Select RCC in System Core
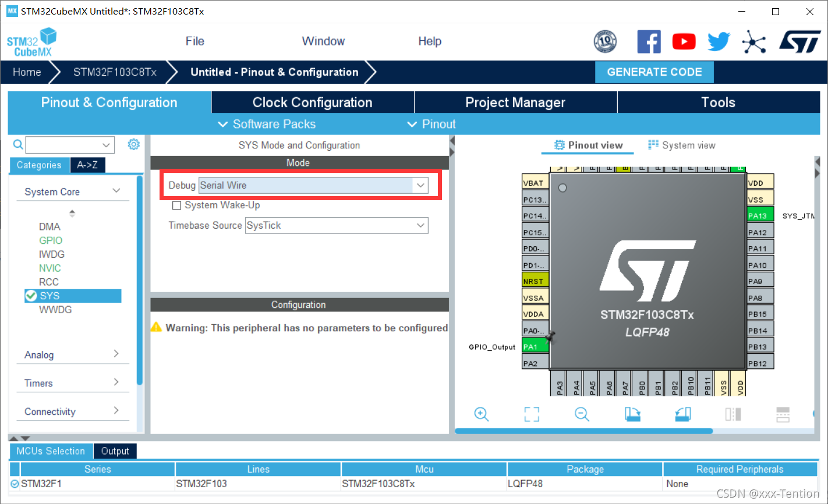This screenshot has width=828, height=504. pos(49,282)
